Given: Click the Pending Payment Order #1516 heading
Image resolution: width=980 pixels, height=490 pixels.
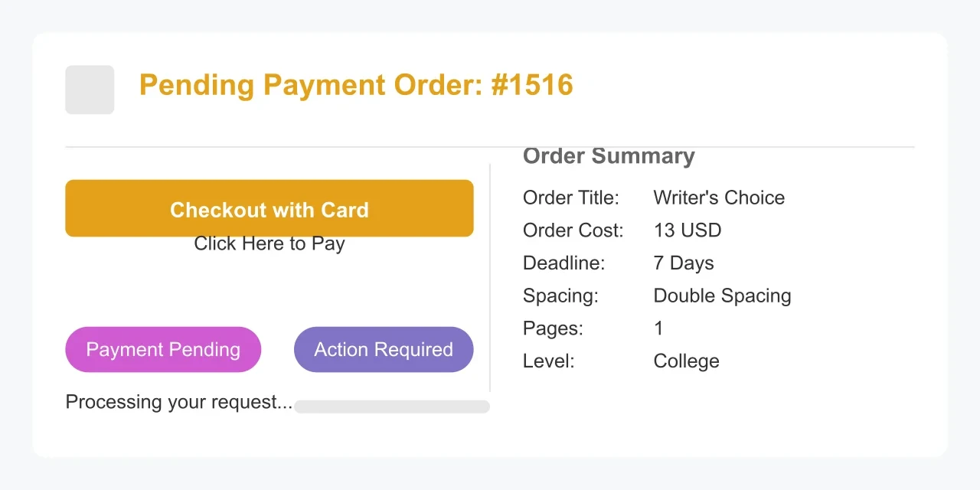Looking at the screenshot, I should (356, 85).
